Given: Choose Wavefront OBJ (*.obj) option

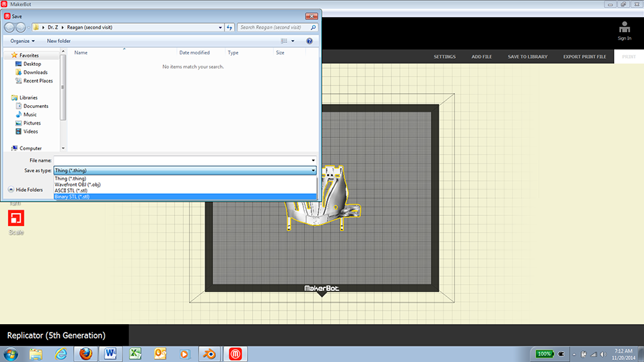Looking at the screenshot, I should tap(185, 185).
